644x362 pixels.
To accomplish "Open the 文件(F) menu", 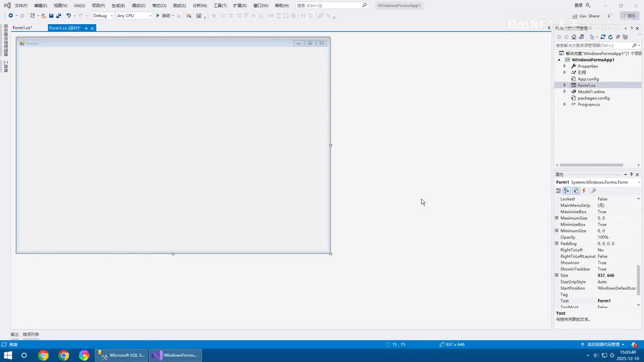I will coord(21,6).
